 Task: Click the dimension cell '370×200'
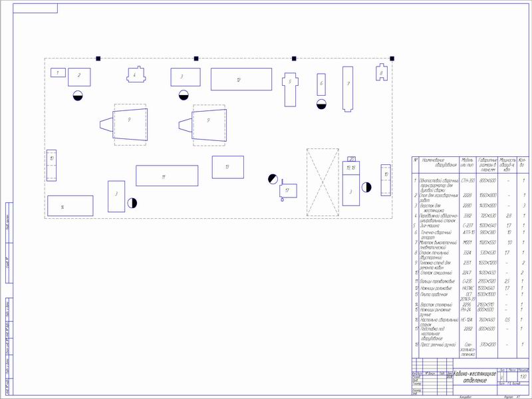[x=488, y=344]
